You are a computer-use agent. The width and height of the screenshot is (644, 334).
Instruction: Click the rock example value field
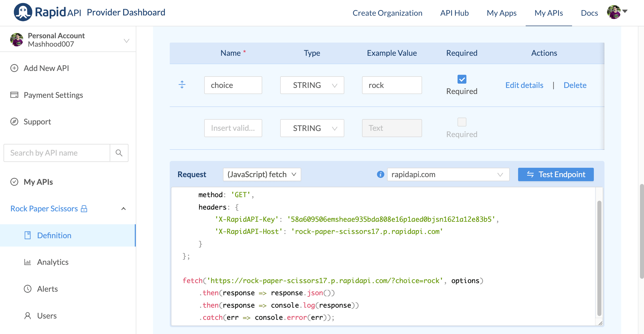click(392, 85)
